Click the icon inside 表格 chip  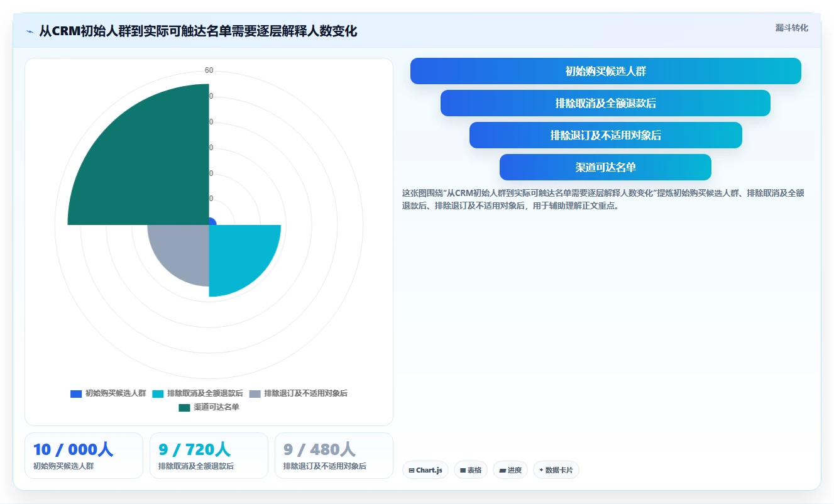point(463,470)
